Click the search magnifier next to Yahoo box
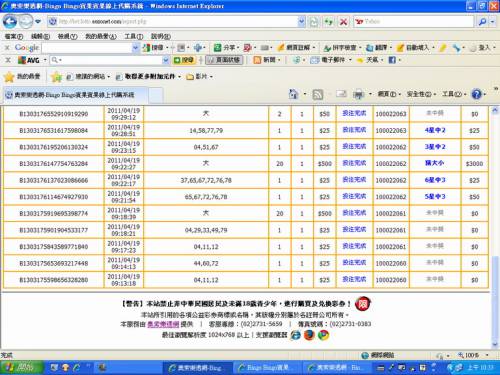500x375 pixels. [482, 22]
